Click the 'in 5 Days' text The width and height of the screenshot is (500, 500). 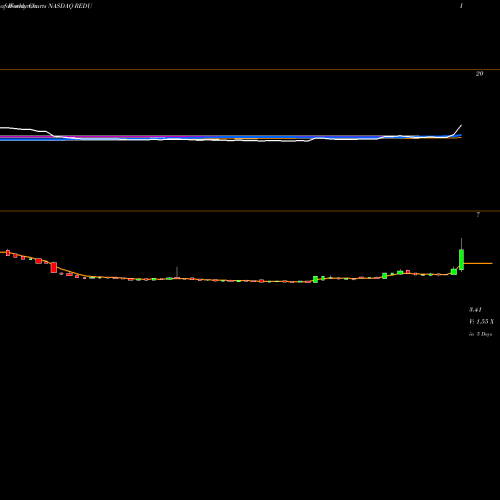pyautogui.click(x=481, y=334)
